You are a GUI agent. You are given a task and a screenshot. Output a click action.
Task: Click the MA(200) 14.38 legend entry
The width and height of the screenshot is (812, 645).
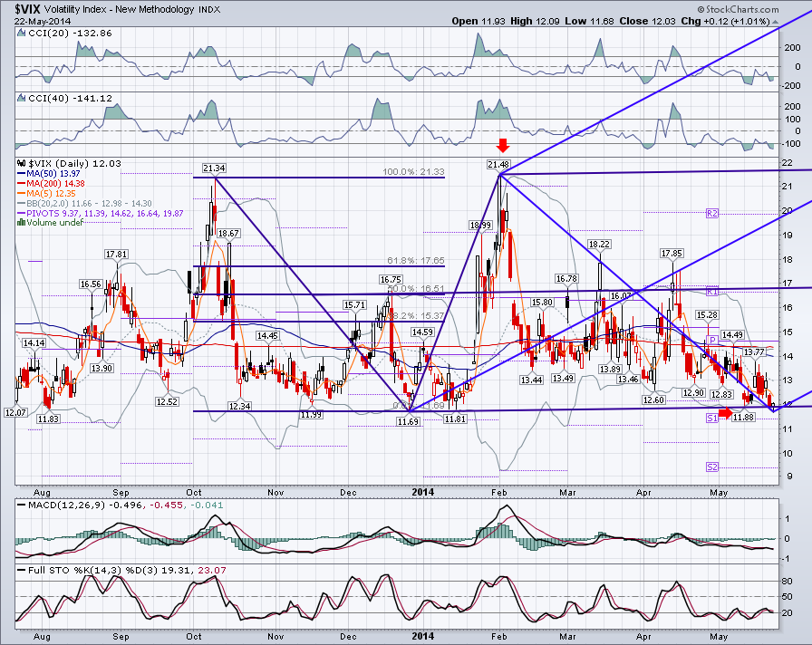51,183
